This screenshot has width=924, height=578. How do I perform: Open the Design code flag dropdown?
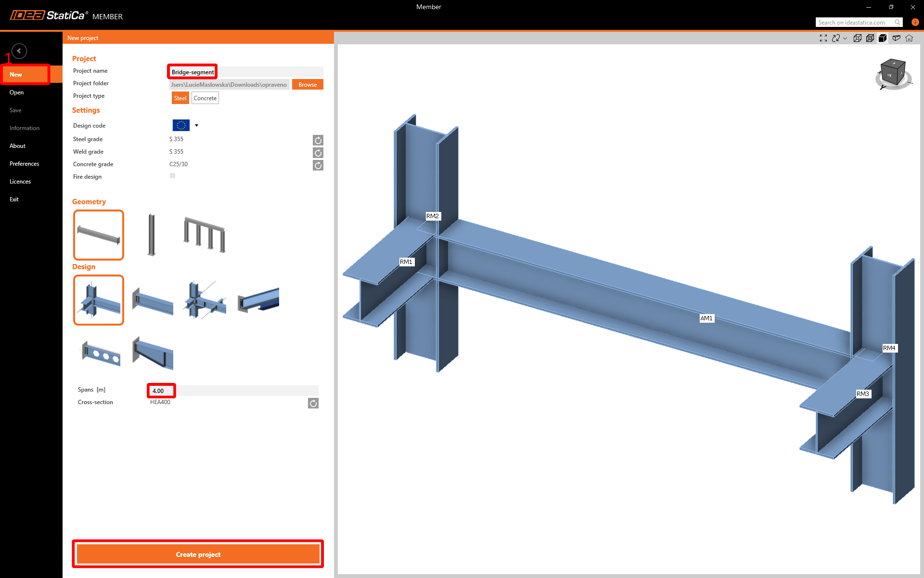(196, 125)
